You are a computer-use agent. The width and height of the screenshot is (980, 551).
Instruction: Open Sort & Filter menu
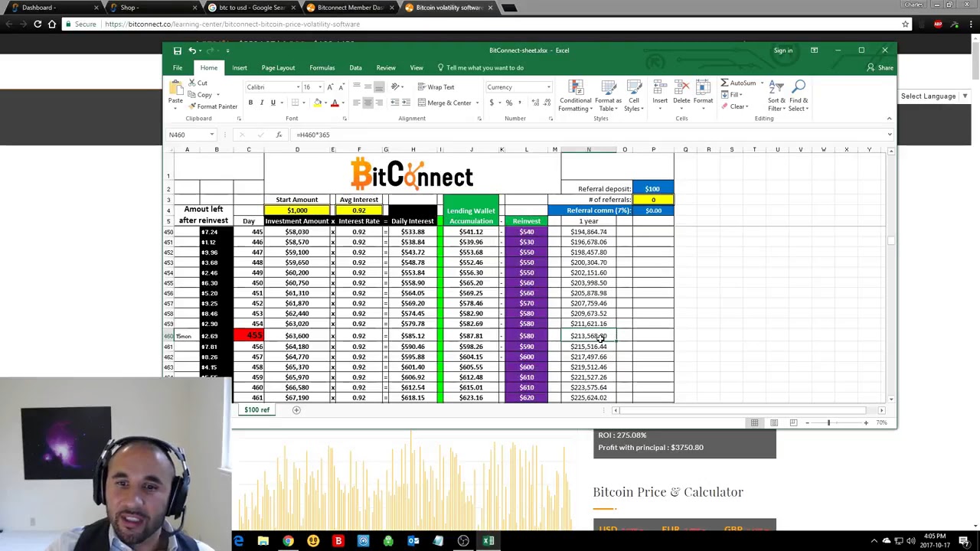pos(776,96)
